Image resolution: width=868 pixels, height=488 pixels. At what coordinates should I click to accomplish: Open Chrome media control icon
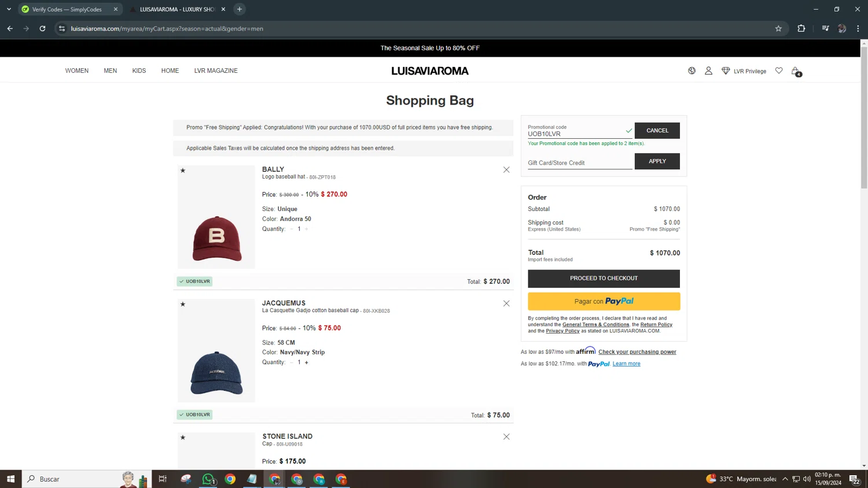click(825, 28)
